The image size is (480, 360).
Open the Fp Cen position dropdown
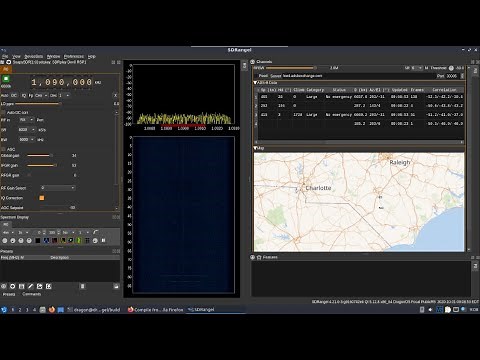click(x=41, y=95)
